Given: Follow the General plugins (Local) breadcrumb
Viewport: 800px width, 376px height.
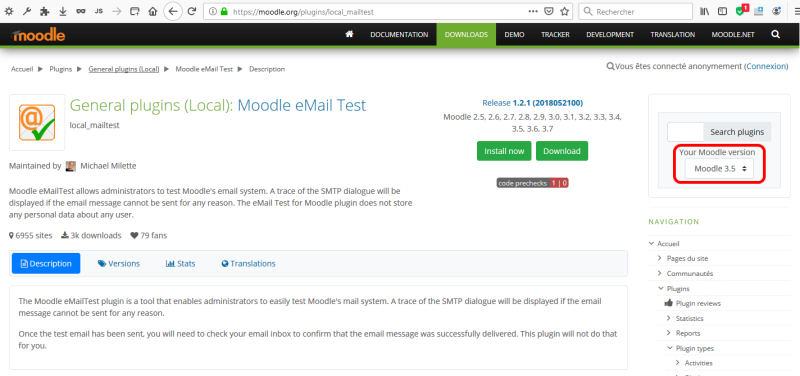Looking at the screenshot, I should point(124,69).
